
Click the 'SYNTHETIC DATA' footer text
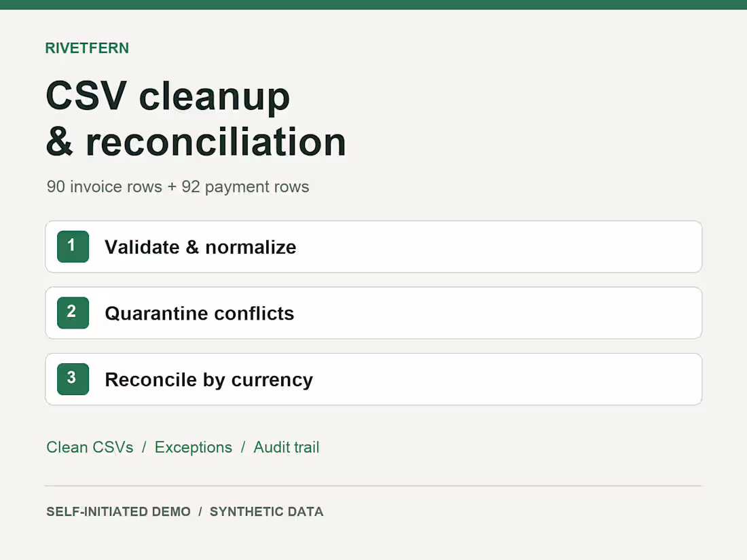click(x=266, y=511)
